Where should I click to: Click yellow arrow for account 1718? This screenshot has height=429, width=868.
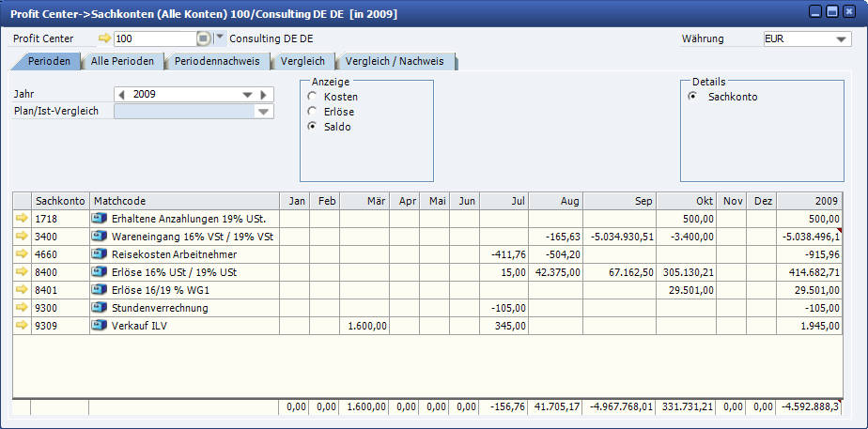22,219
